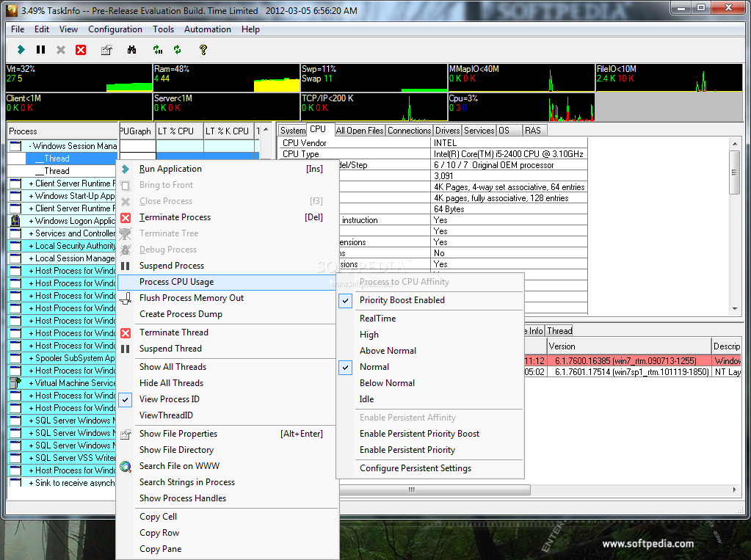This screenshot has height=560, width=751.
Task: Expand the SQL Server VSS Writer node
Action: point(31,457)
